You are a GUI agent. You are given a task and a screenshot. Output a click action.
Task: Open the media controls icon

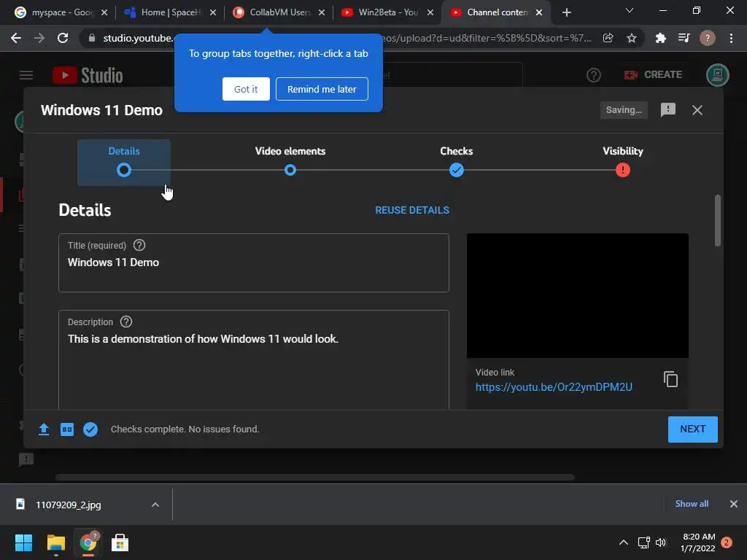[x=684, y=38]
